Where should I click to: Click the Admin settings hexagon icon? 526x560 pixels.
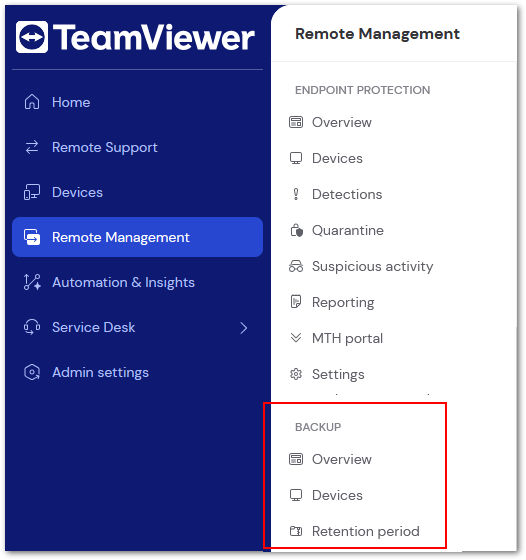32,372
